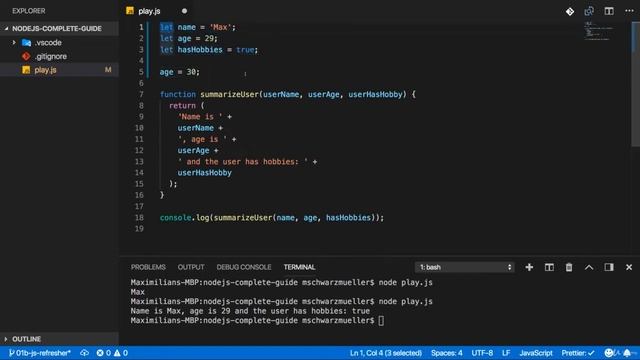Click the function name summarizeUser on line 7

coord(229,94)
